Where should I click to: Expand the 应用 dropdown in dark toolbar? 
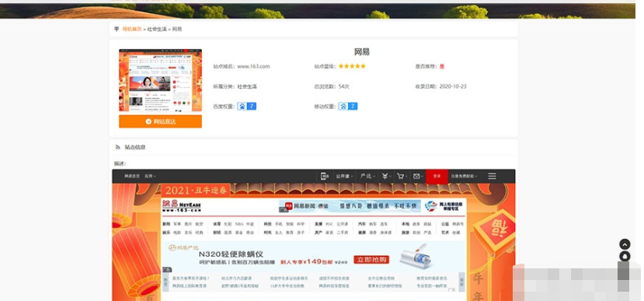tap(150, 176)
